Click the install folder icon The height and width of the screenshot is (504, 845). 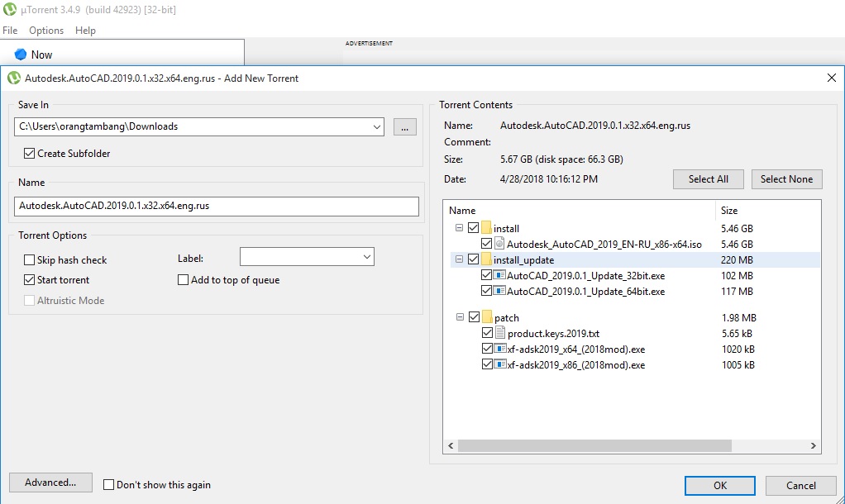coord(486,228)
